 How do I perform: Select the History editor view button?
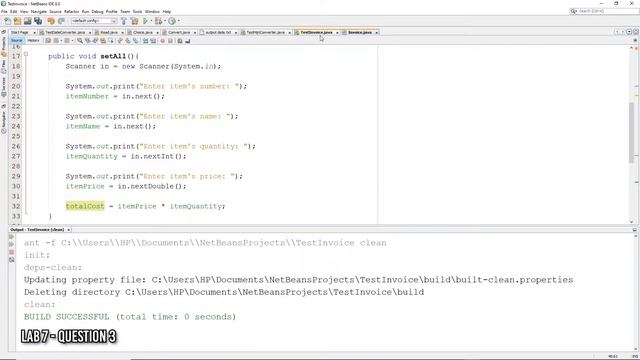pyautogui.click(x=33, y=40)
